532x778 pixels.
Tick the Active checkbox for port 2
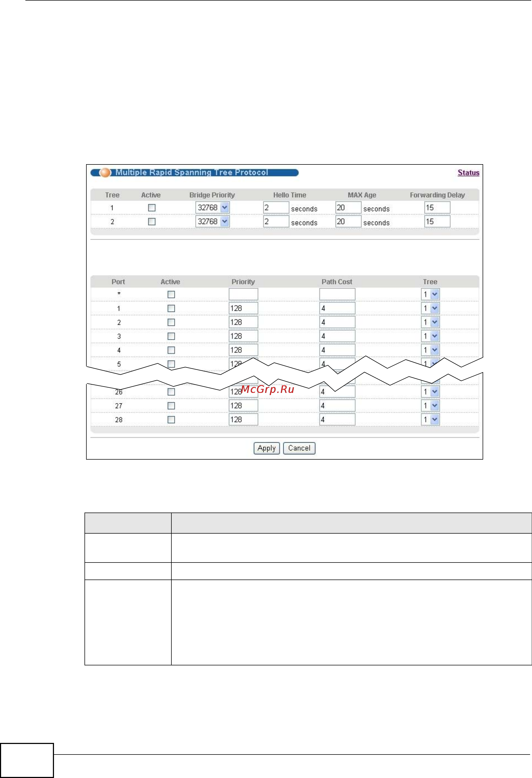pyautogui.click(x=171, y=322)
